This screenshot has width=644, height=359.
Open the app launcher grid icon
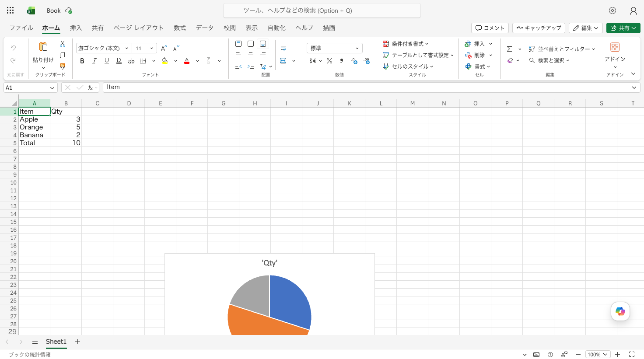[10, 10]
